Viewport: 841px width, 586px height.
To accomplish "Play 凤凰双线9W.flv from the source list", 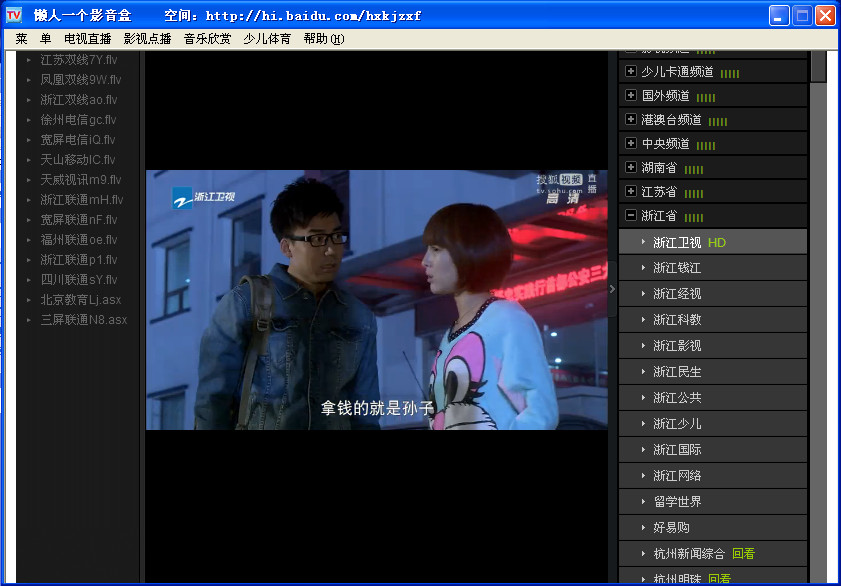I will point(80,79).
